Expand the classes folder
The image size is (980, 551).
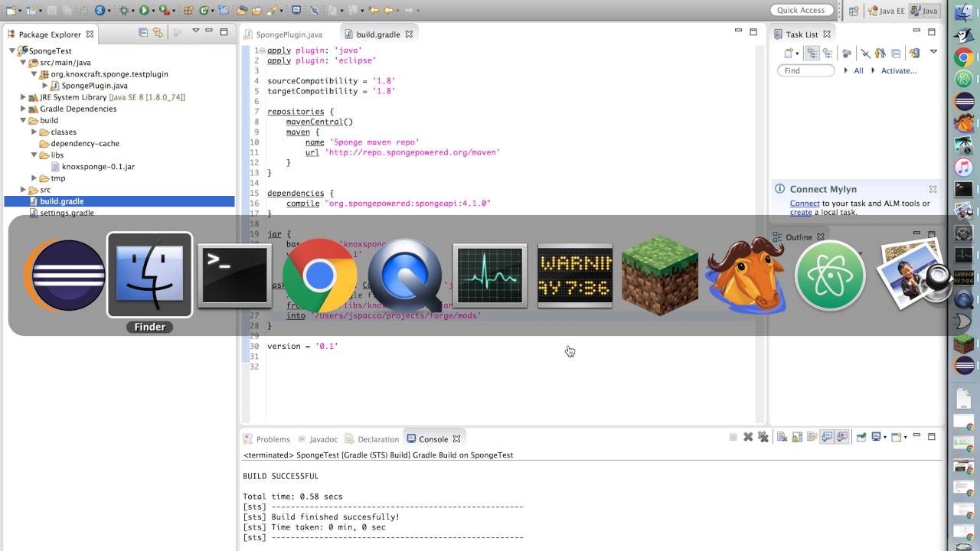coord(34,132)
